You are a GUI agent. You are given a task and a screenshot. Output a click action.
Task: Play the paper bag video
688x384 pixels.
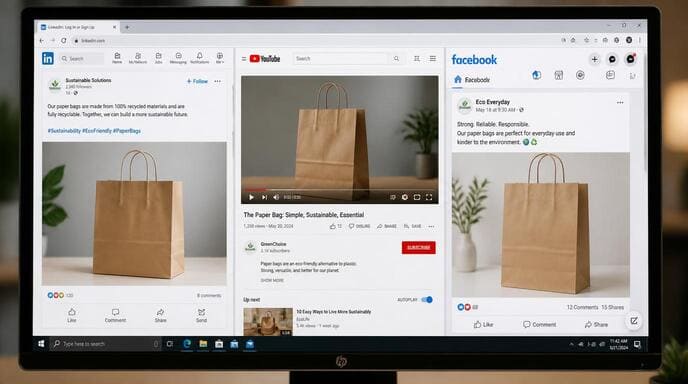pos(251,197)
